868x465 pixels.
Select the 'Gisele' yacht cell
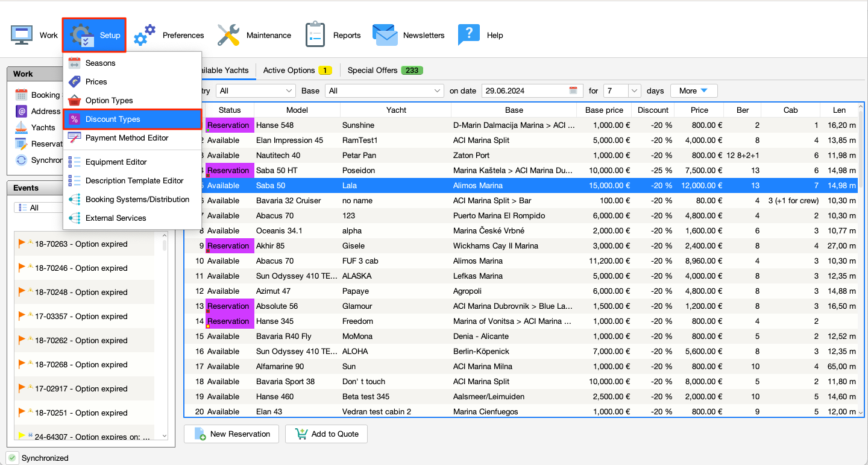(395, 246)
